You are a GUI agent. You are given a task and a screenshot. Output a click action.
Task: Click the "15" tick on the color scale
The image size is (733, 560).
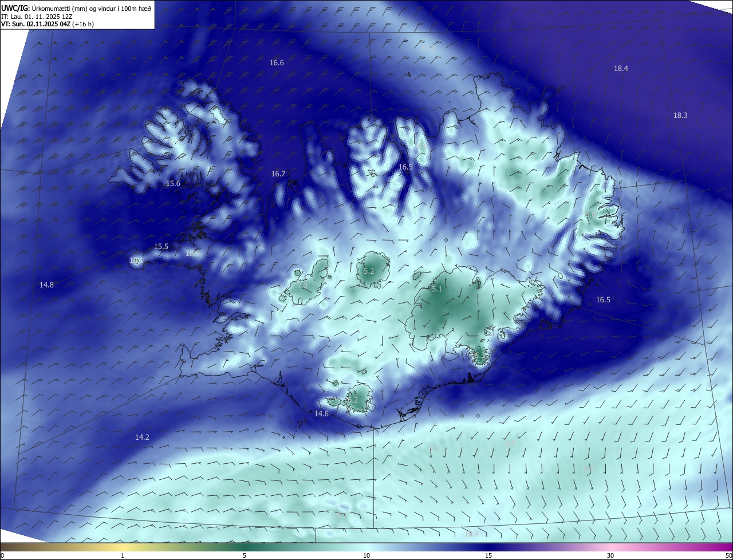click(x=488, y=555)
